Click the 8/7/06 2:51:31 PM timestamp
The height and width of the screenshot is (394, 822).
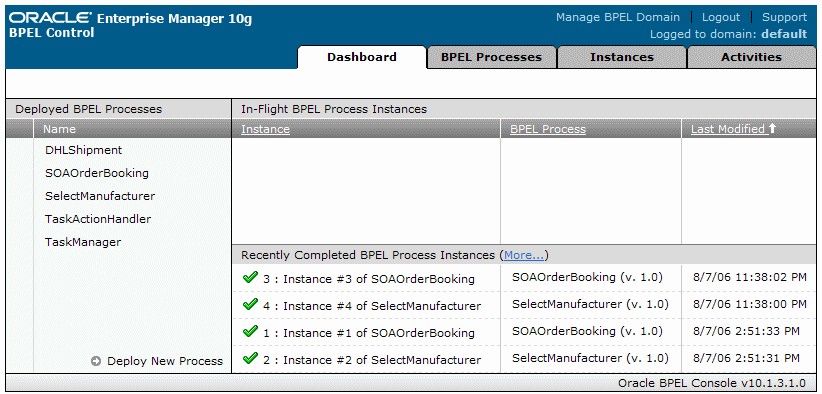tap(747, 358)
